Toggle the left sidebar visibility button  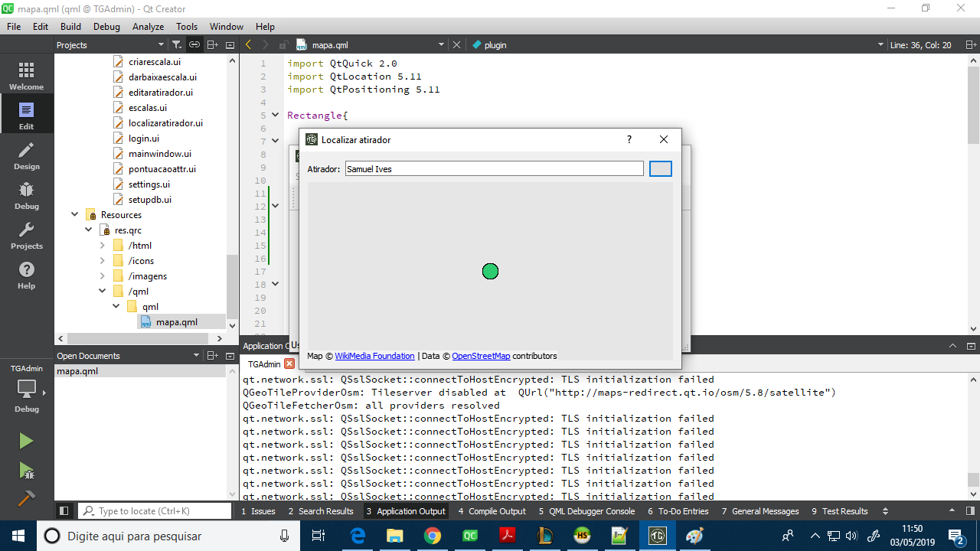pyautogui.click(x=64, y=511)
